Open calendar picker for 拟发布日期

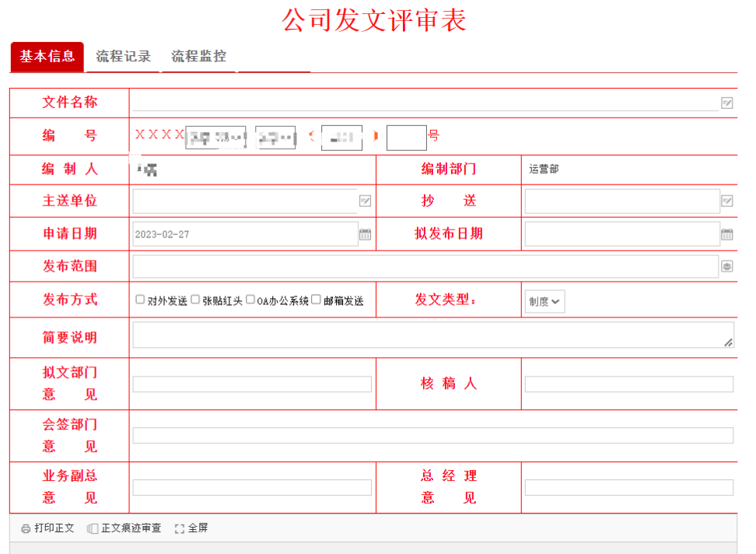point(726,234)
